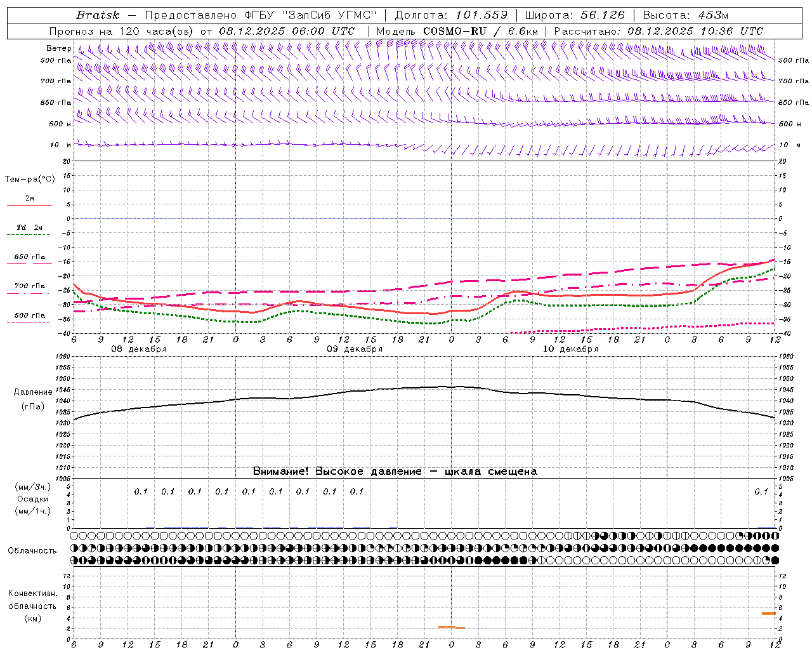Click the 08 декабря date label
This screenshot has height=650, width=812.
point(139,349)
